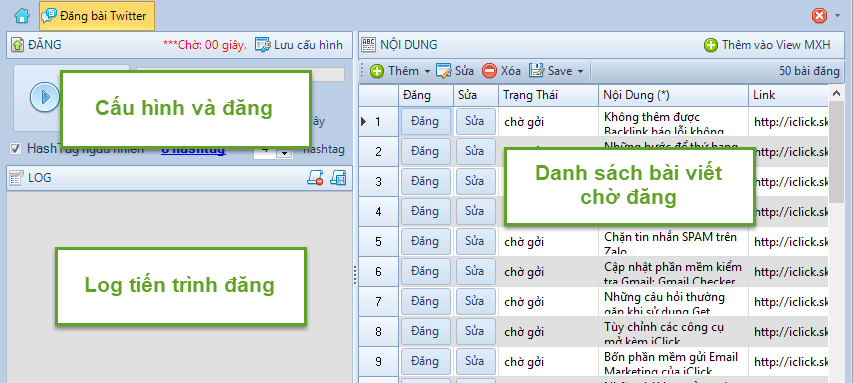
Task: Toggle HashTag ngẫu nhiên checkbox
Action: coord(16,149)
